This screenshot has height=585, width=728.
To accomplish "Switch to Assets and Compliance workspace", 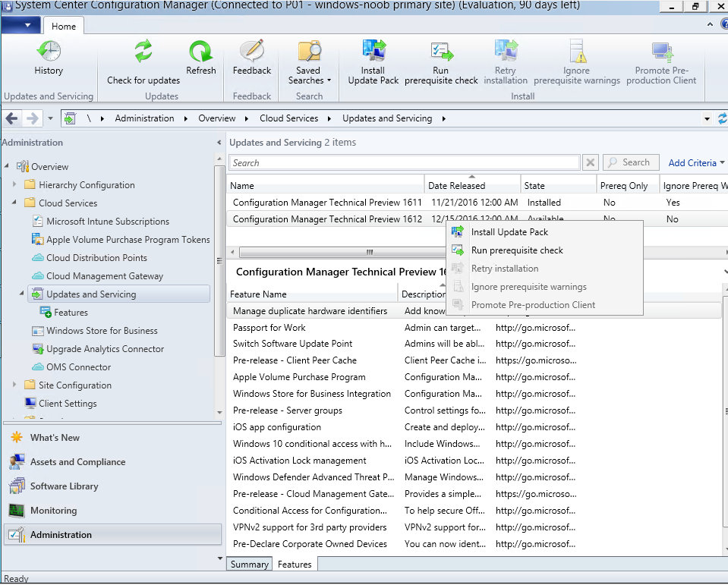I will (x=77, y=461).
